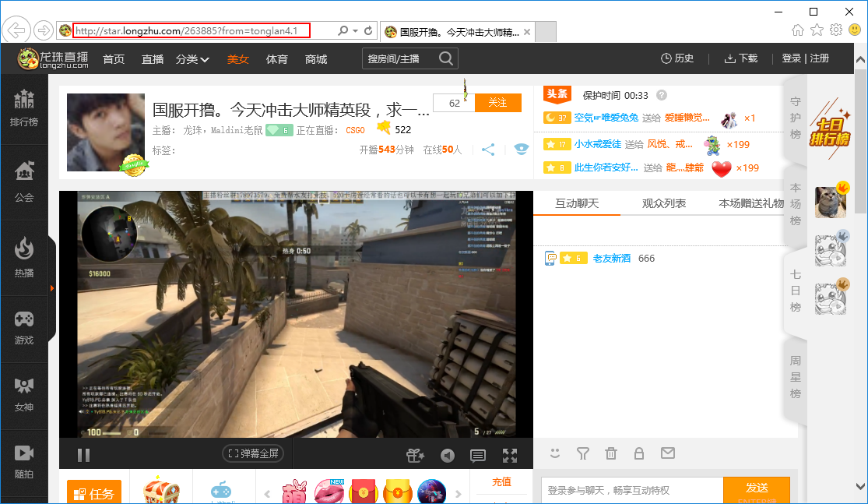868x504 pixels.
Task: Click the CSGO game link
Action: pos(356,130)
